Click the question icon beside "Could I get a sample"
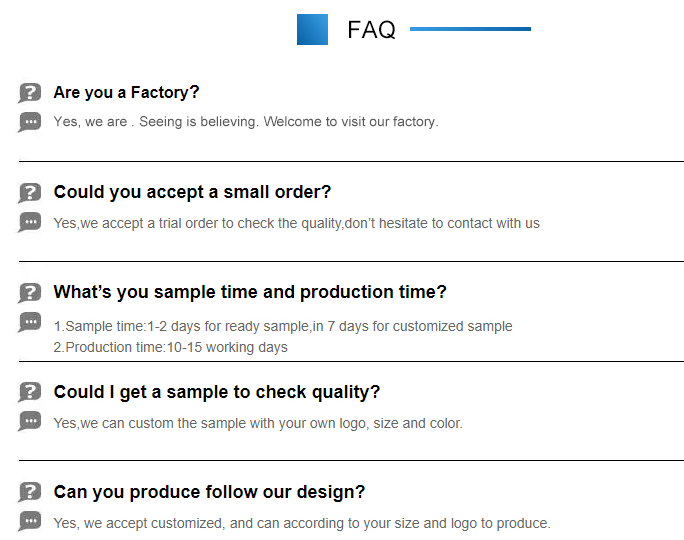684x540 pixels. point(30,393)
